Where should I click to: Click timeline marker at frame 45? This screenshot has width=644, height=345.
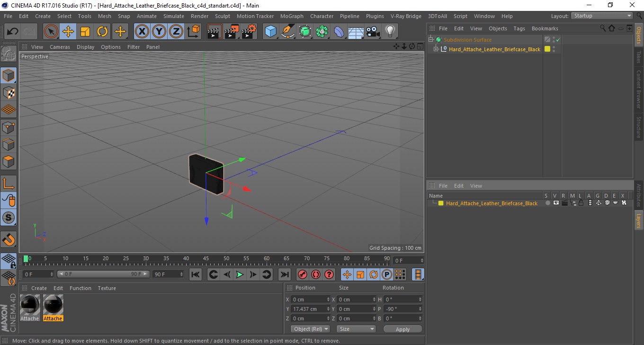[206, 259]
